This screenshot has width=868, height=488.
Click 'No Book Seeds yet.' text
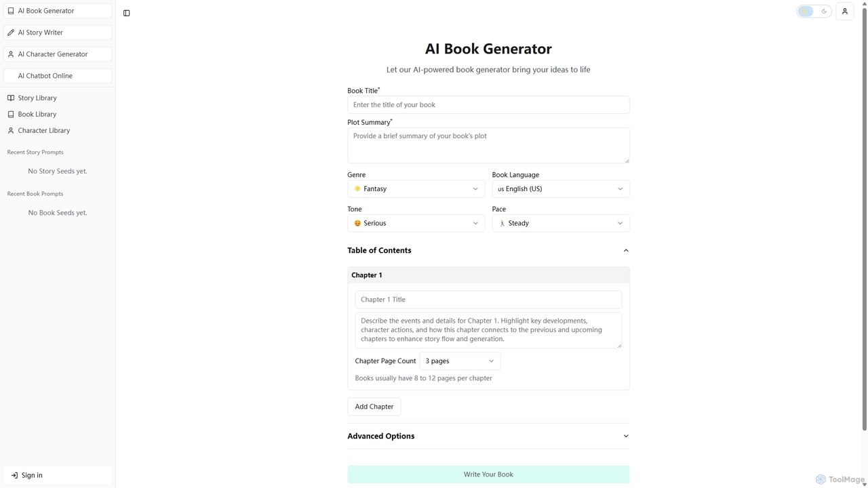pyautogui.click(x=58, y=213)
